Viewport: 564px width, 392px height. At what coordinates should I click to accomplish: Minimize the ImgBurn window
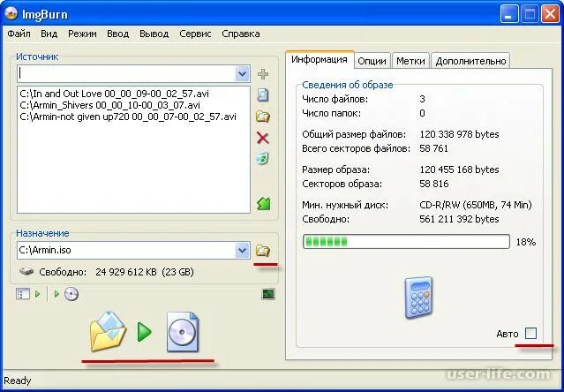509,15
